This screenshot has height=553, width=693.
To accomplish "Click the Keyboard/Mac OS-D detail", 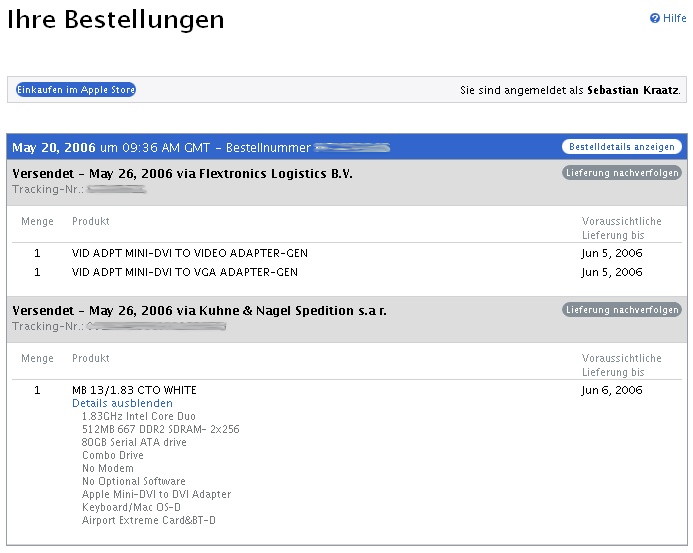I will pos(131,507).
